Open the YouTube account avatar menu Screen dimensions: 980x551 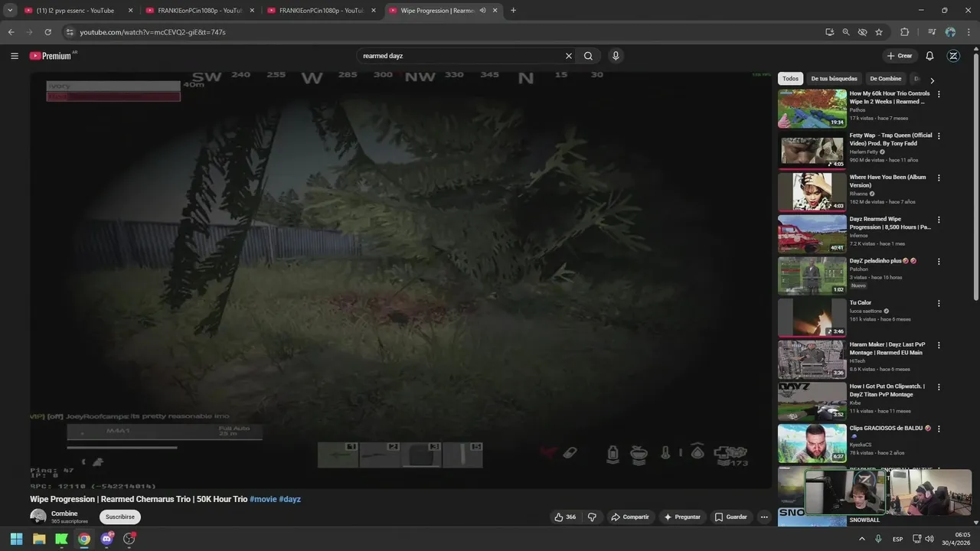[953, 56]
